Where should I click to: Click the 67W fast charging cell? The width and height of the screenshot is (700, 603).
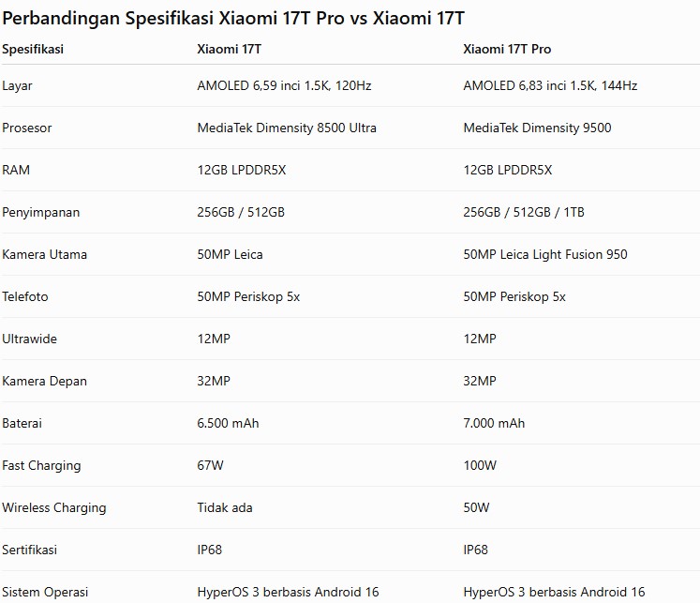coord(210,465)
